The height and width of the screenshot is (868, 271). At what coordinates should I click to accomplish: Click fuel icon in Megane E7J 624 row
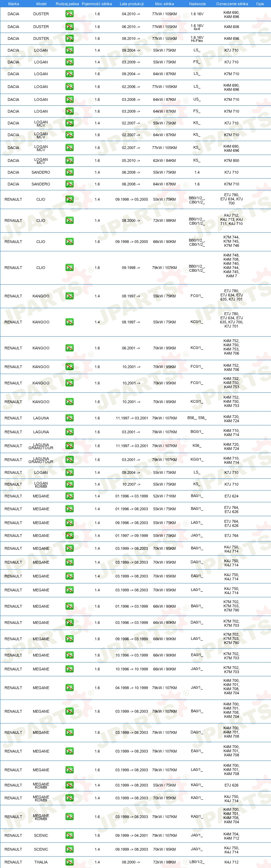(69, 496)
